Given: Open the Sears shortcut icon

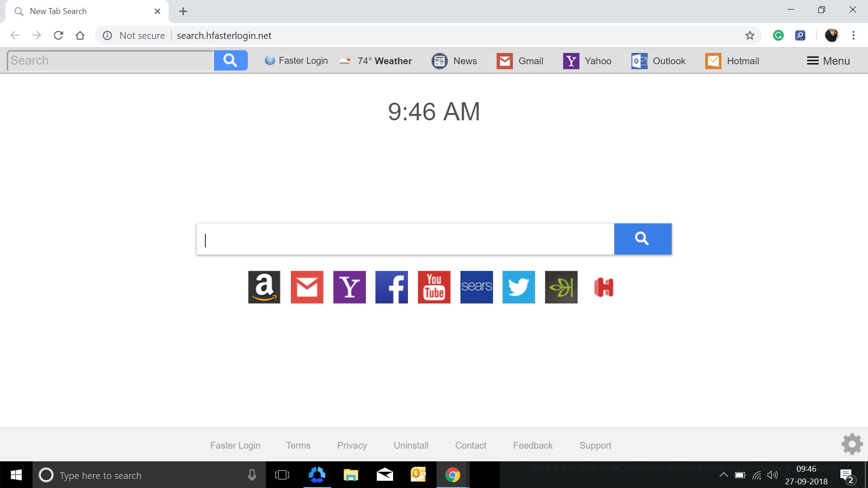Looking at the screenshot, I should point(476,287).
